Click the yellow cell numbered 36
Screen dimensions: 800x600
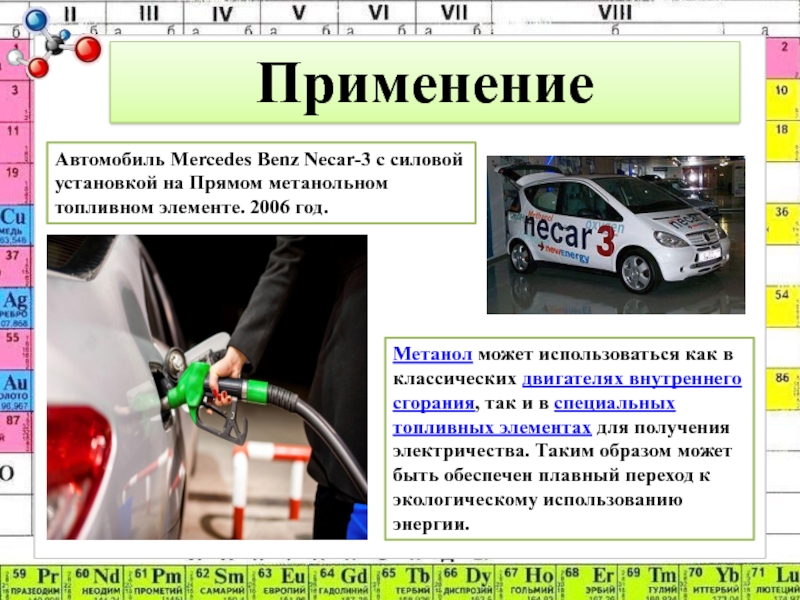click(782, 223)
